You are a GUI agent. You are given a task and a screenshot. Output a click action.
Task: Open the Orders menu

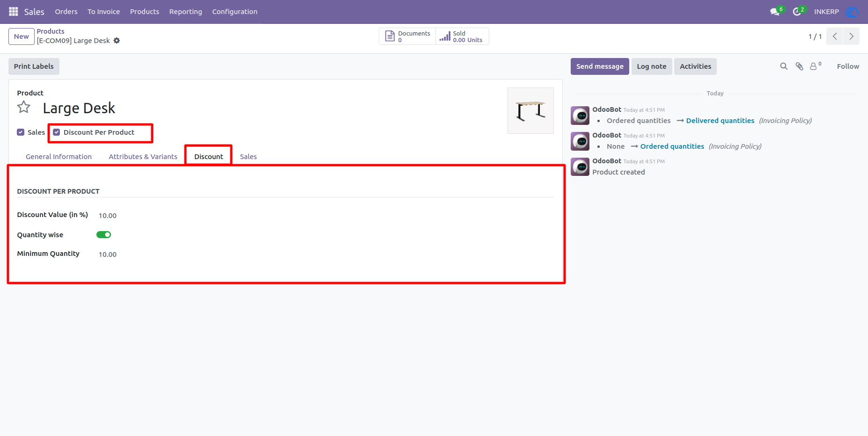click(x=66, y=12)
